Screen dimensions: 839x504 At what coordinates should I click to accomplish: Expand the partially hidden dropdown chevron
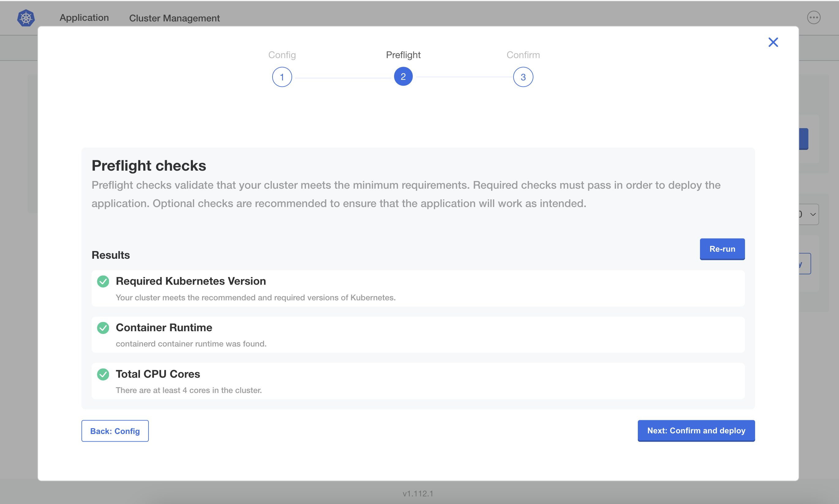click(813, 214)
